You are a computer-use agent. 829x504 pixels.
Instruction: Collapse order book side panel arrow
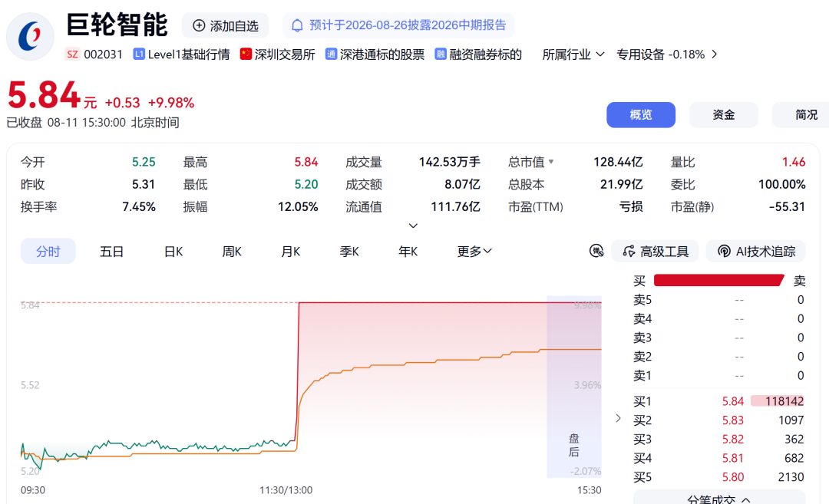point(618,418)
